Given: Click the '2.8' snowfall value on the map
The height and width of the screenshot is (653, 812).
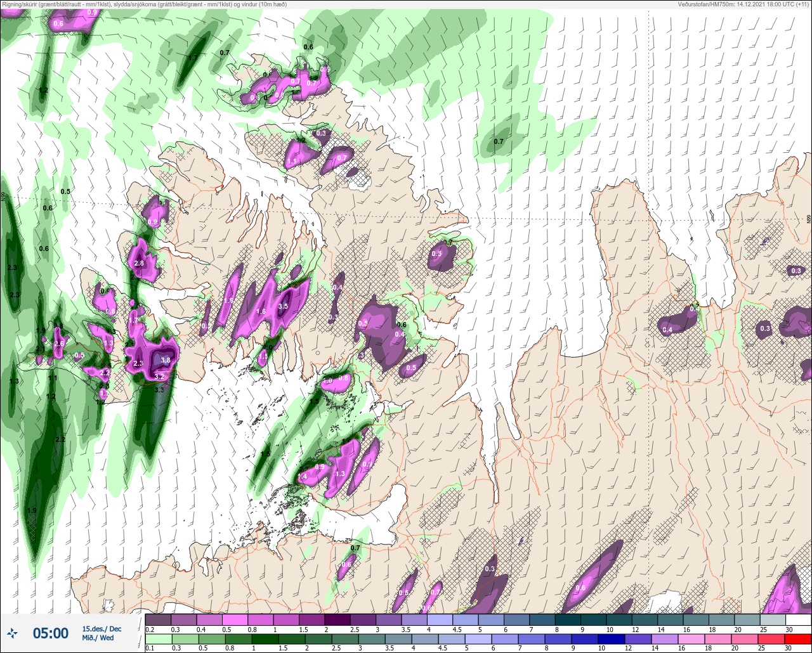Looking at the screenshot, I should pyautogui.click(x=140, y=263).
